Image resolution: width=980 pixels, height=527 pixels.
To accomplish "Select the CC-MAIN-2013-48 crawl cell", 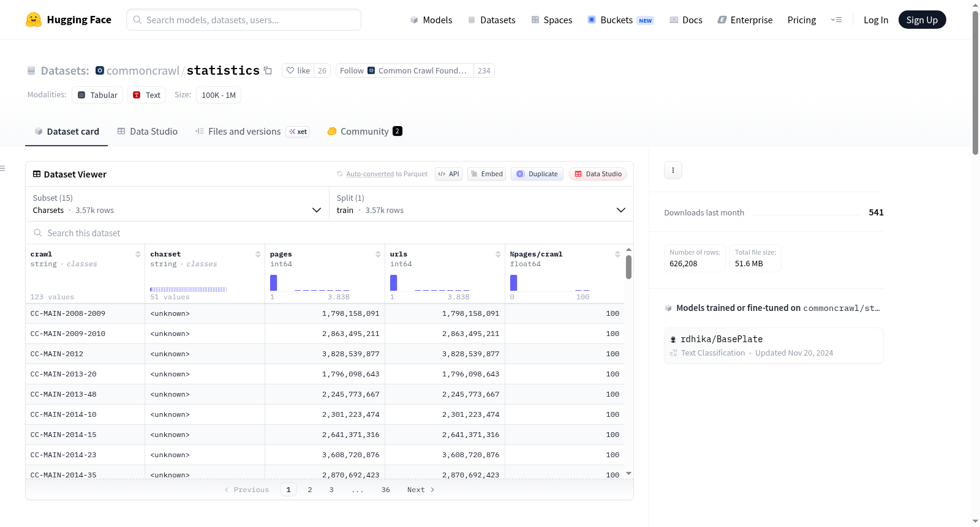I will pos(85,394).
